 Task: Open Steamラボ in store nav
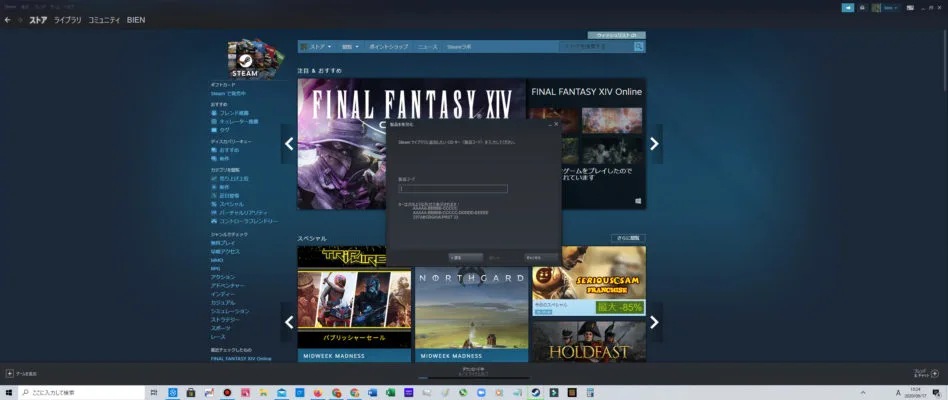coord(459,47)
